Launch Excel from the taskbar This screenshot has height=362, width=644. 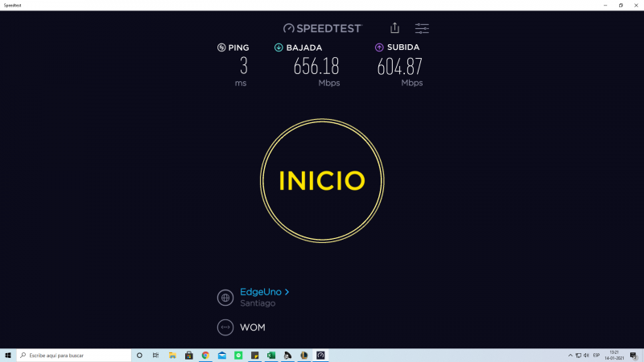[271, 355]
